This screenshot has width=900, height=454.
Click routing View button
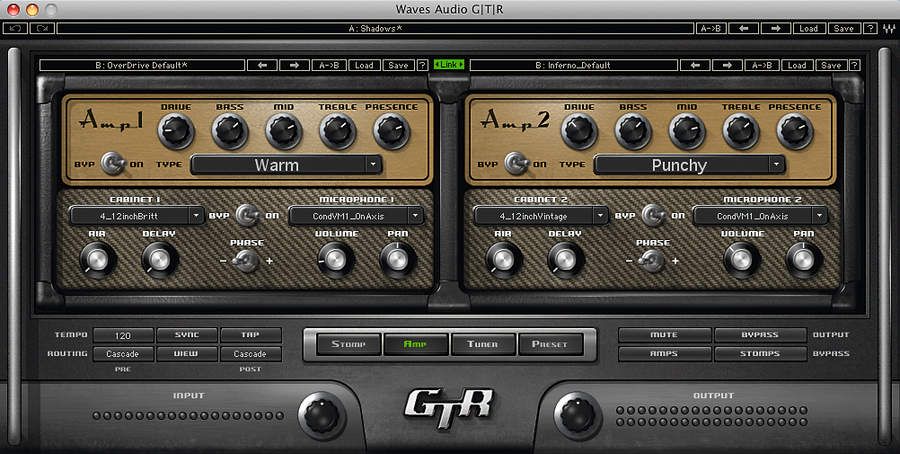click(187, 354)
